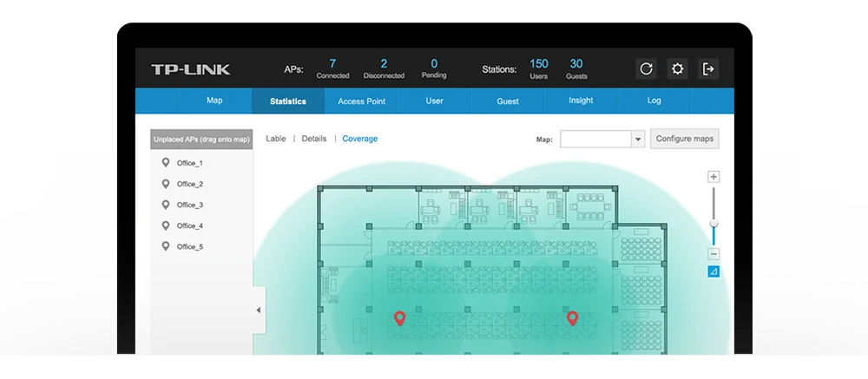This screenshot has height=379, width=868.
Task: Open the Map dropdown arrow
Action: (x=638, y=139)
